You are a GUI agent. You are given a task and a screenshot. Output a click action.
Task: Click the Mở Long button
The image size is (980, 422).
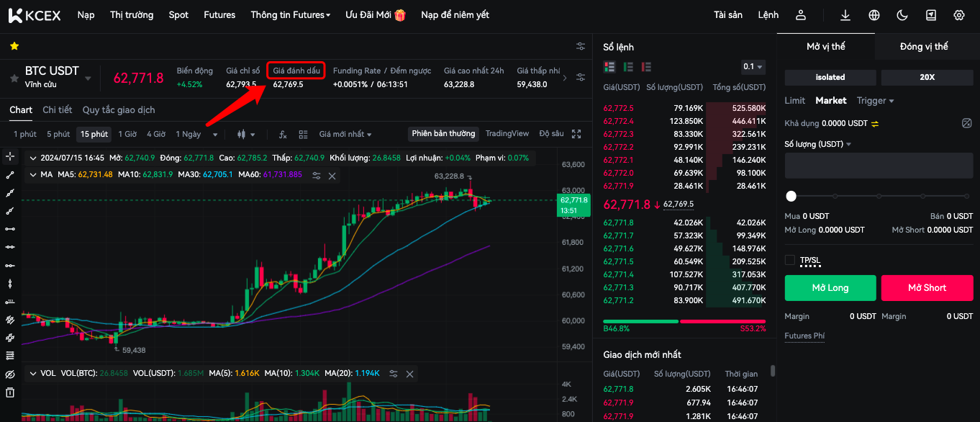pos(830,287)
